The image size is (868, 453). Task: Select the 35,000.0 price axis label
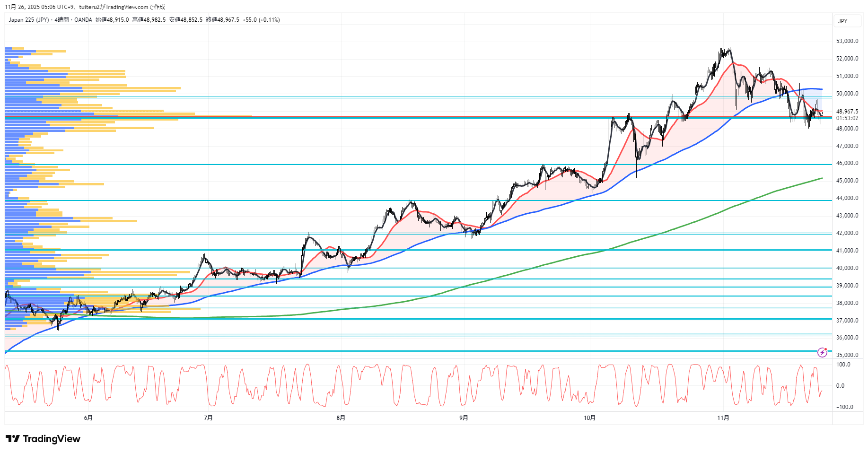click(x=847, y=355)
